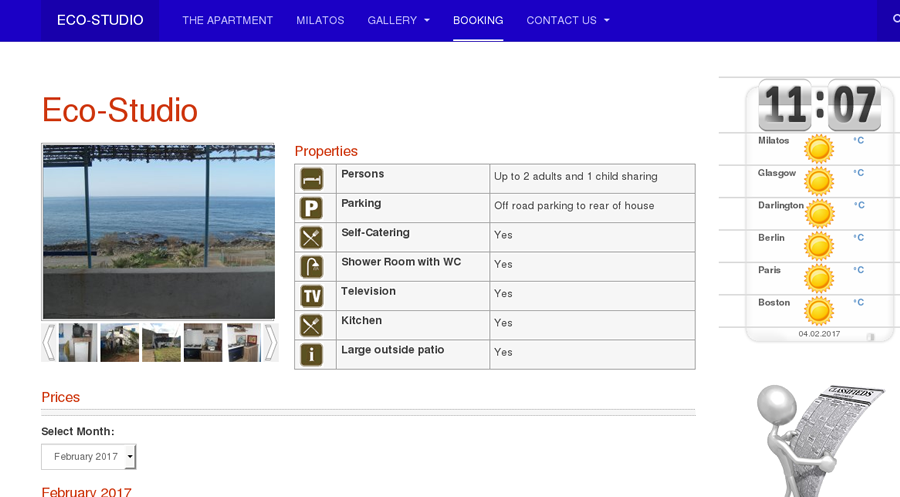This screenshot has height=497, width=900.
Task: Click the Kitchen cutlery icon
Action: [x=311, y=325]
